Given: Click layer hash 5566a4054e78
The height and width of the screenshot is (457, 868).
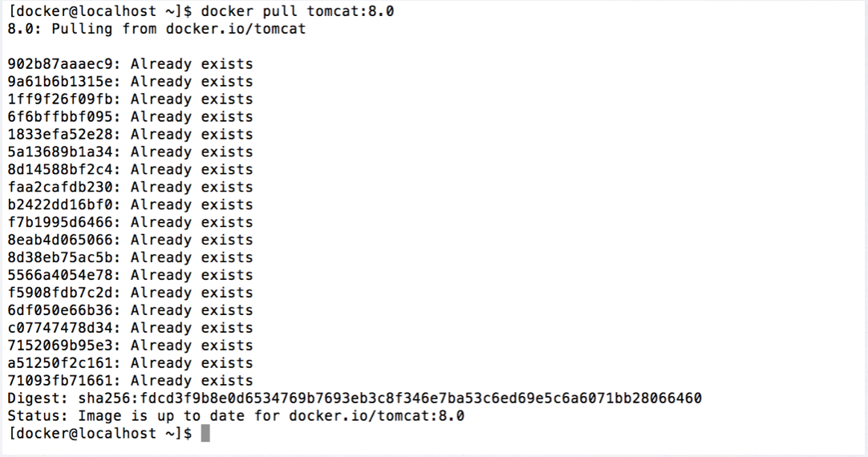Looking at the screenshot, I should (x=61, y=276).
